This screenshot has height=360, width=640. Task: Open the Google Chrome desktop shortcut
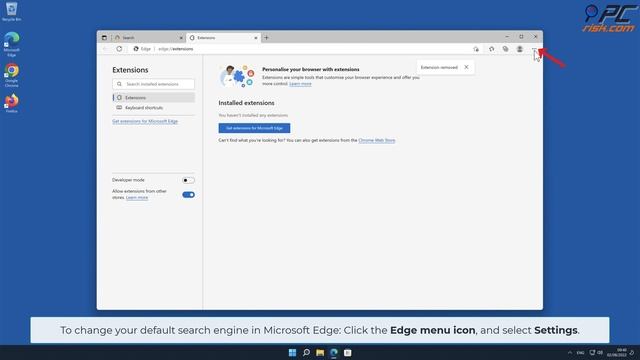tap(11, 75)
